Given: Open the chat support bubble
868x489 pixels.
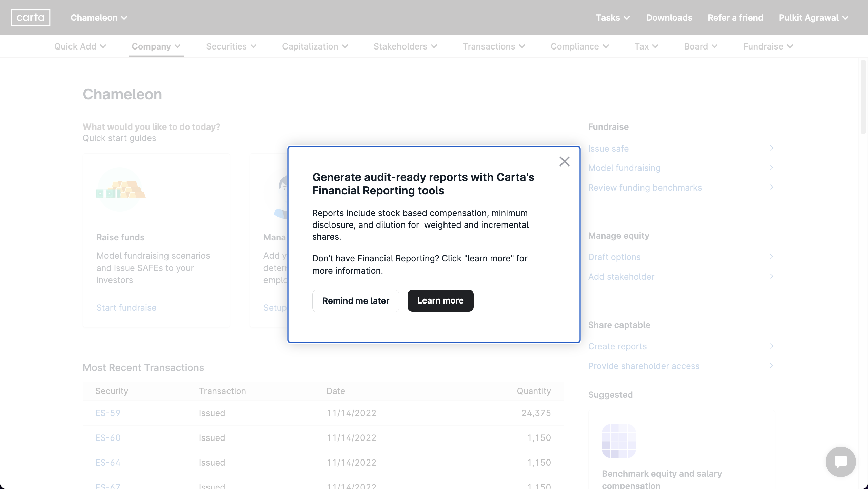Looking at the screenshot, I should coord(841,462).
